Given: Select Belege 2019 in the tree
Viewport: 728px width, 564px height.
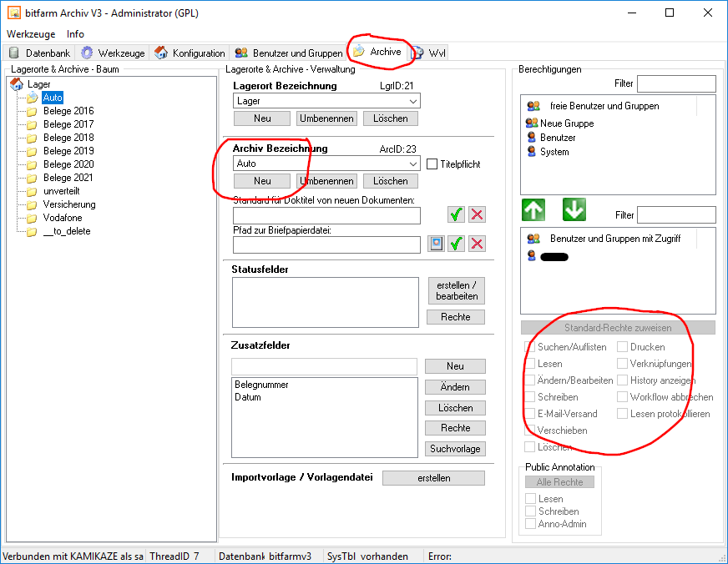Looking at the screenshot, I should coord(68,151).
